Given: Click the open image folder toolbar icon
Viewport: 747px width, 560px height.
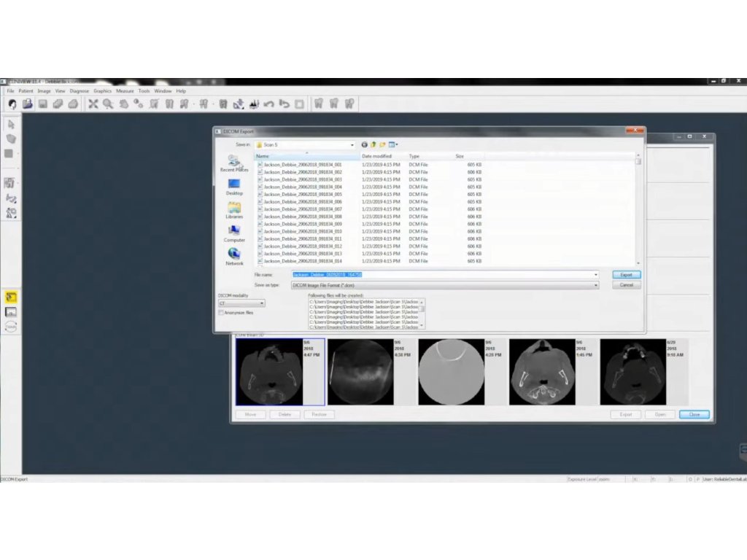Looking at the screenshot, I should click(x=27, y=104).
